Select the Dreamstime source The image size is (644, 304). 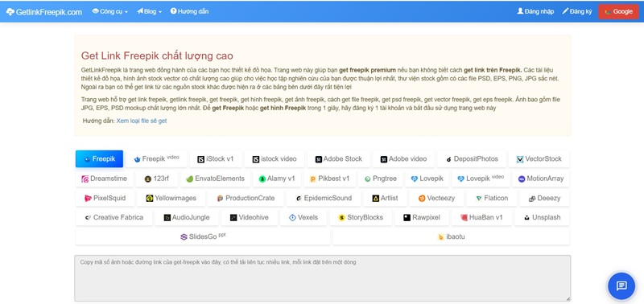(104, 179)
